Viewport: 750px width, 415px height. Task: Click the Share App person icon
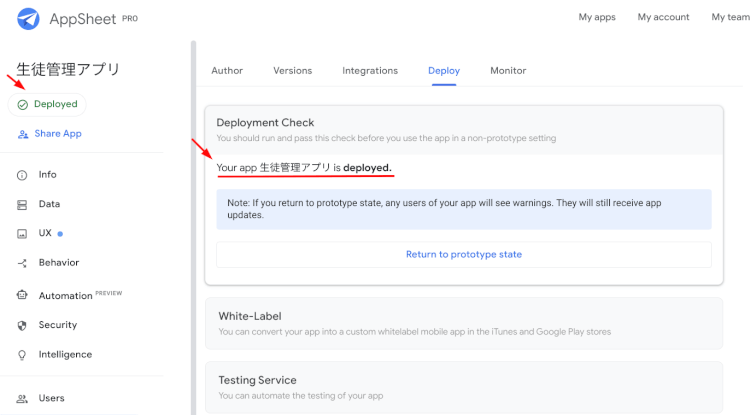coord(23,134)
